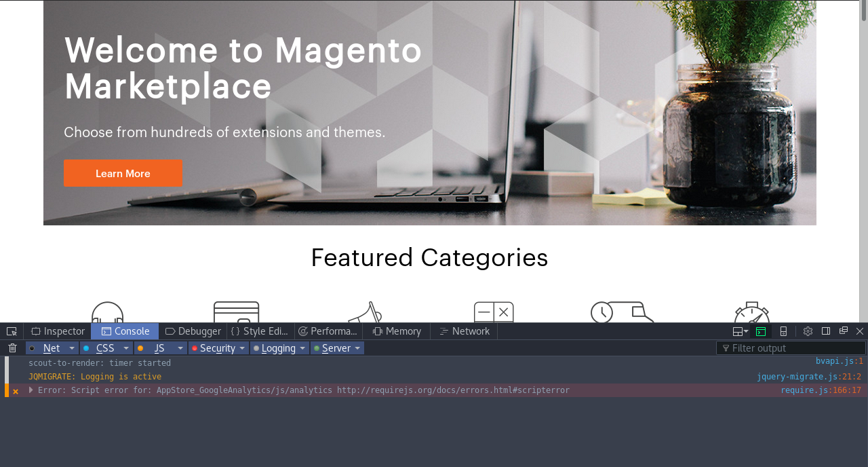Click the Featured Categories heading

[x=429, y=258]
